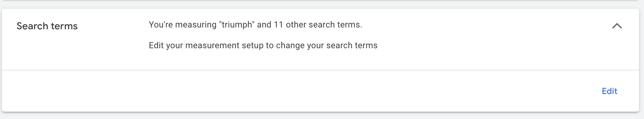Click the 'measurement setup' phrase
This screenshot has height=119, width=644.
[x=224, y=45]
